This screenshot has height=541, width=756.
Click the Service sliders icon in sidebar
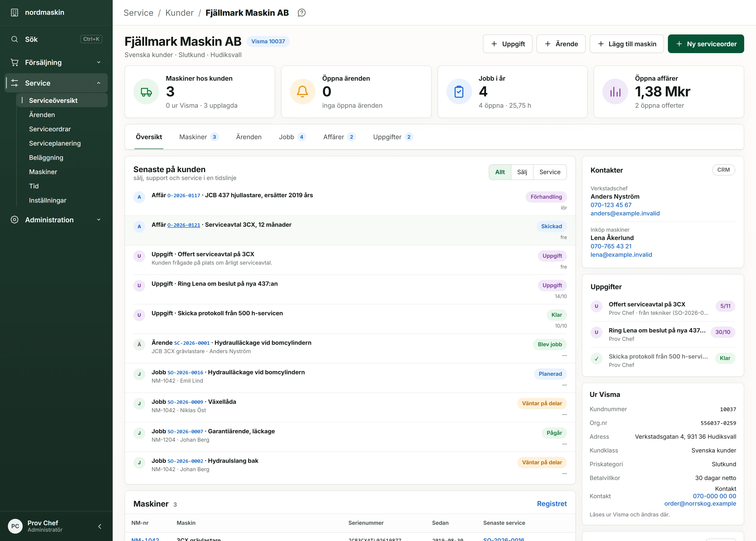[x=14, y=83]
